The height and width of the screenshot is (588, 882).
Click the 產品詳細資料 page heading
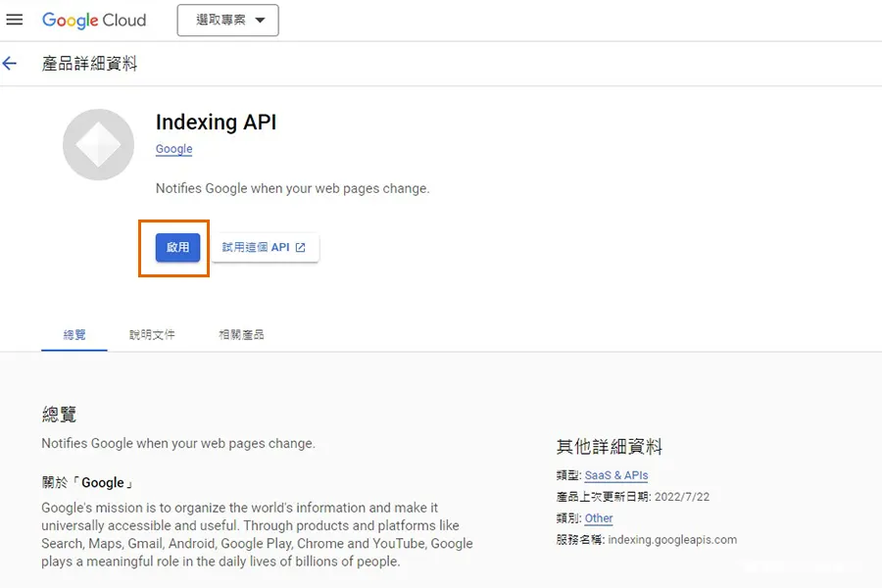click(89, 64)
